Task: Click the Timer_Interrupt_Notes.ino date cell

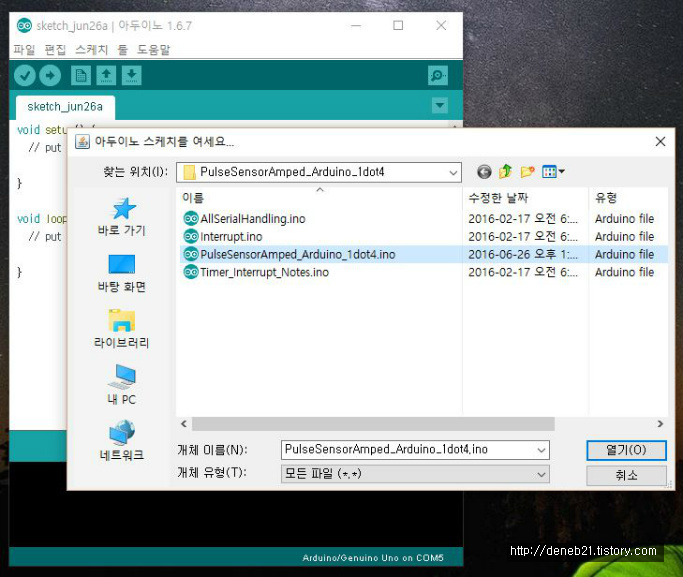Action: [523, 272]
